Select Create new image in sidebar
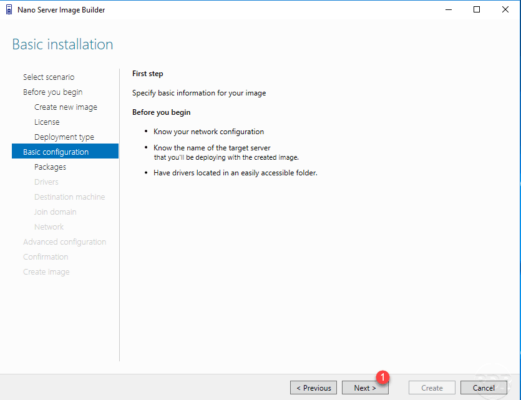 click(66, 107)
